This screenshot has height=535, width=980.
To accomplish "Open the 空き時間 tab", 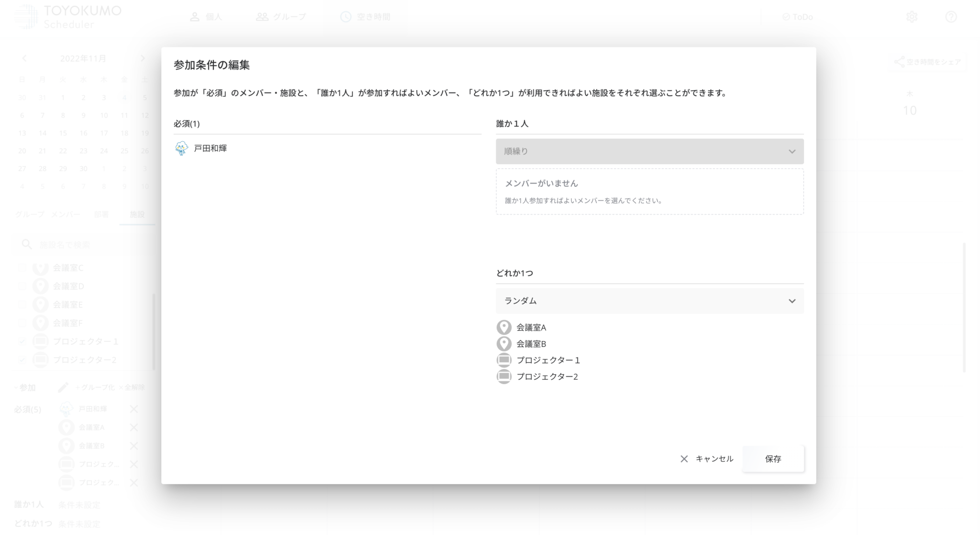I will (x=365, y=17).
